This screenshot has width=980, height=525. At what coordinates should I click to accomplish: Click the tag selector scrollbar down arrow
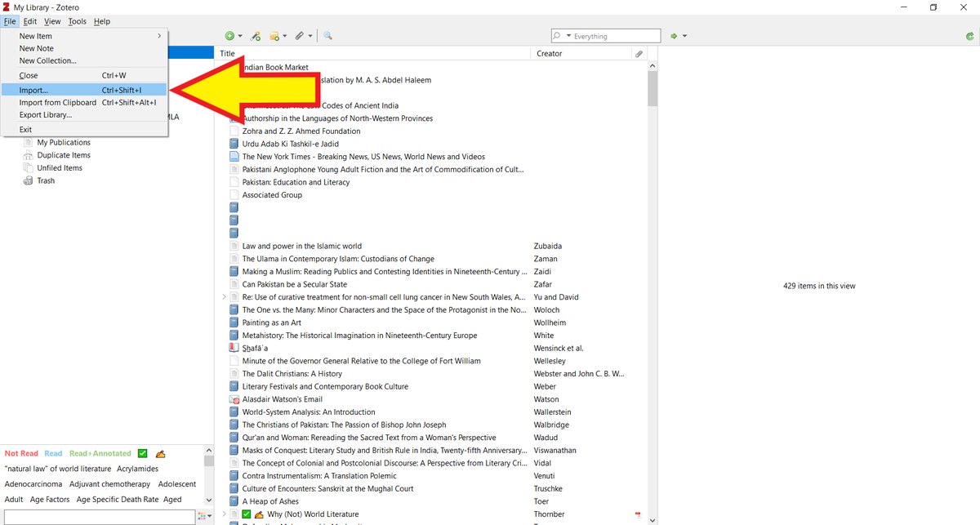209,500
